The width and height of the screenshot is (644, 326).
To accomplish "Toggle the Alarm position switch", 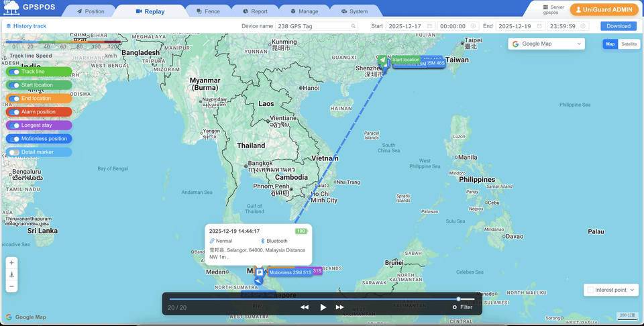I will pos(14,112).
